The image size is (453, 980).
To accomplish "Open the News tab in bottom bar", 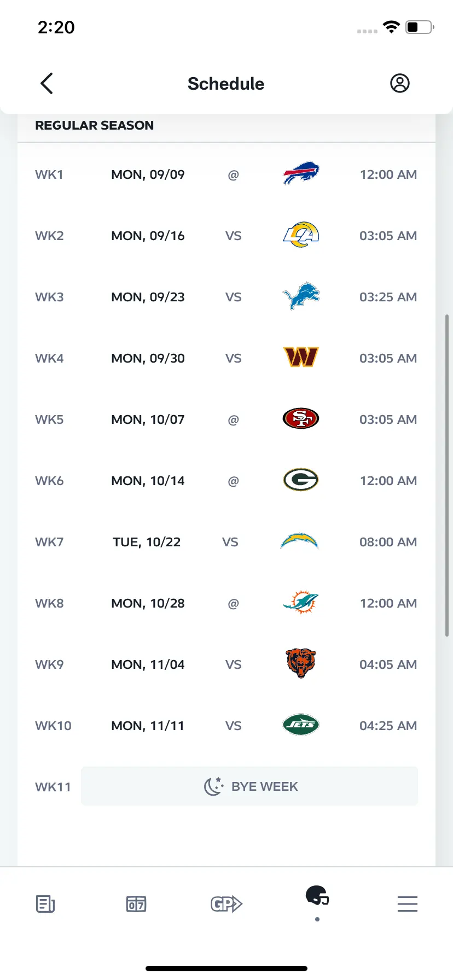I will click(x=45, y=904).
